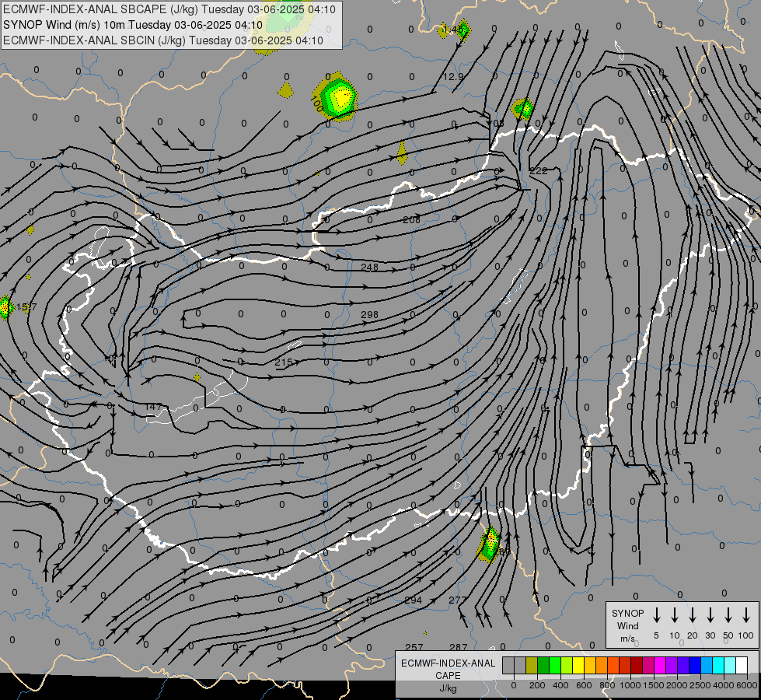Viewport: 761px width, 700px height.
Task: Click the map value '215'
Action: (x=284, y=362)
